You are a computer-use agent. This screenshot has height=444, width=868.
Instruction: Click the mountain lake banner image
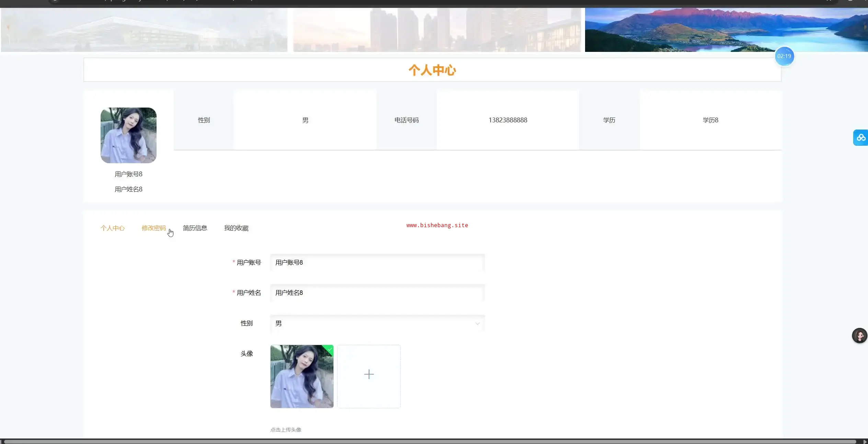(x=726, y=30)
